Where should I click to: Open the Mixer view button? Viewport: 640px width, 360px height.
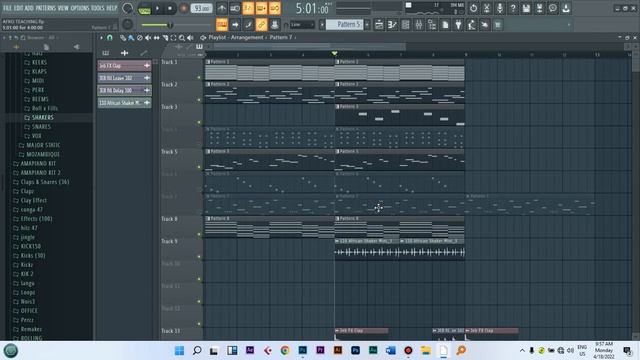[x=419, y=25]
